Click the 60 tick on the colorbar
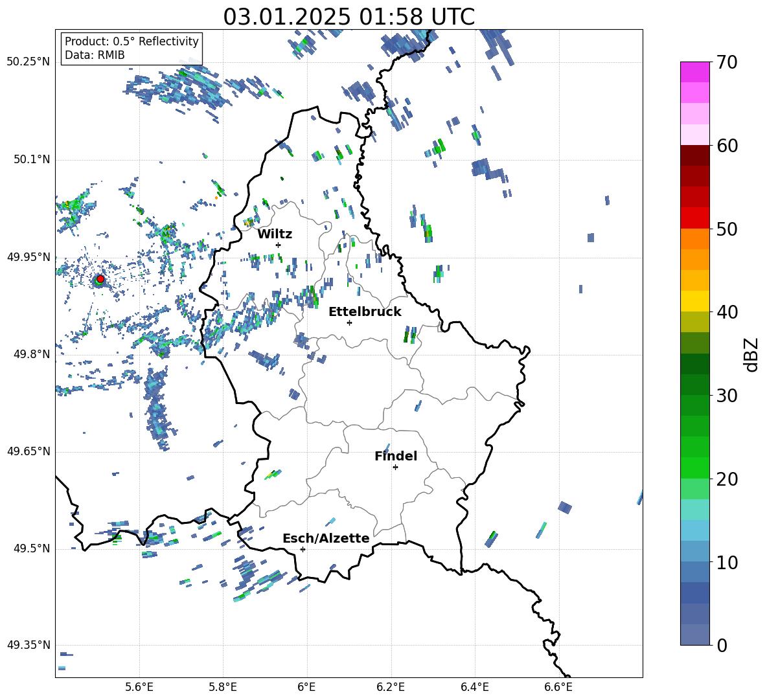The height and width of the screenshot is (700, 767). 727,146
